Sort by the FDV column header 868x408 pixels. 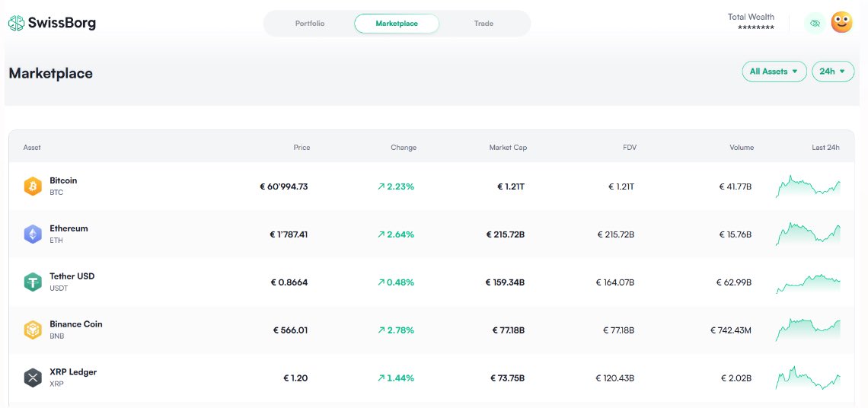click(x=630, y=148)
